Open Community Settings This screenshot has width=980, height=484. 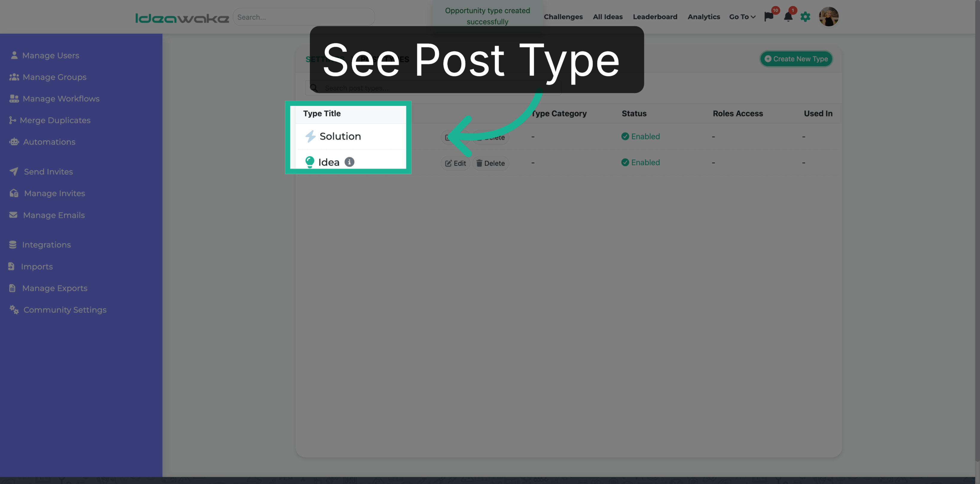coord(58,310)
